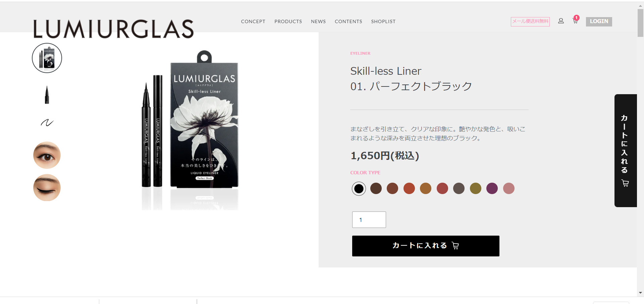This screenshot has height=304, width=644.
Task: View the closed eye makeup thumbnail
Action: click(x=47, y=188)
